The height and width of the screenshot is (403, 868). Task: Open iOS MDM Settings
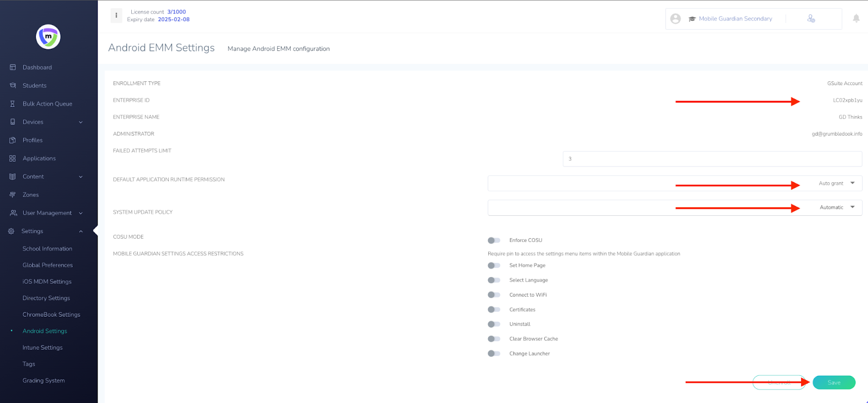point(47,282)
